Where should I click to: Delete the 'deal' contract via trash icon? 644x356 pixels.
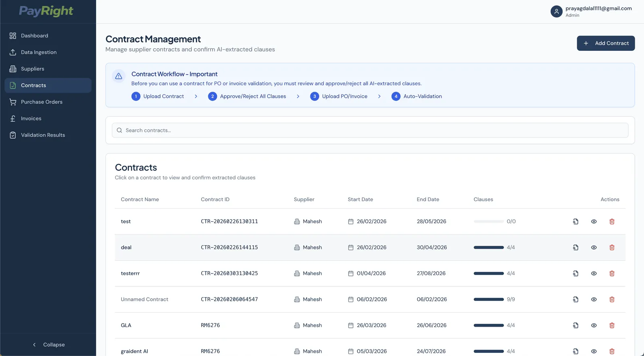point(612,247)
